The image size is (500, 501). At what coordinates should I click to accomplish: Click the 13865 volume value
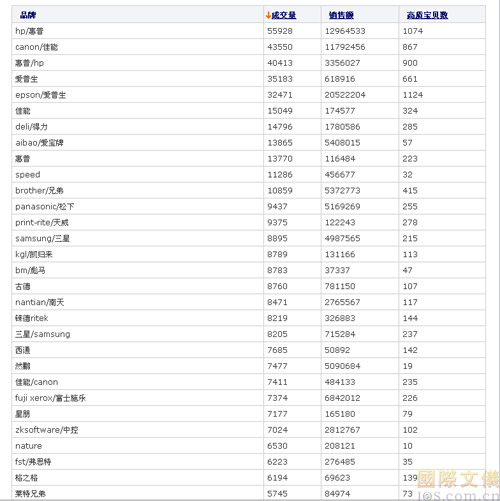(280, 143)
